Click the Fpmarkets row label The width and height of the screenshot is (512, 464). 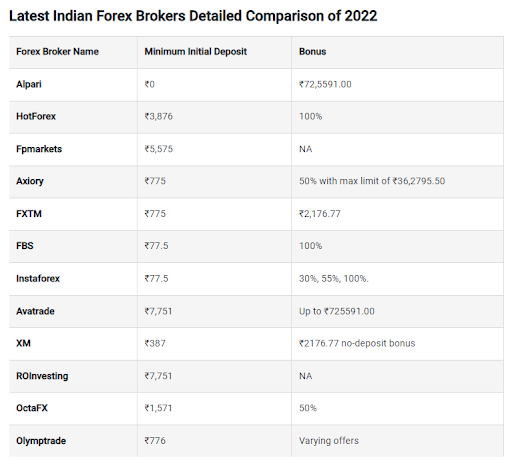[39, 149]
